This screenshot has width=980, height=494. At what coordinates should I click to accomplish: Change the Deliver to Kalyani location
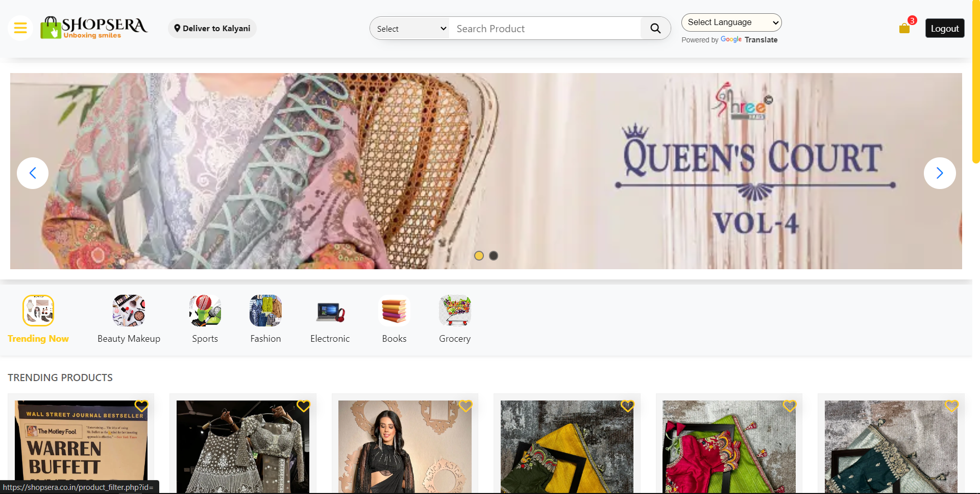tap(212, 29)
